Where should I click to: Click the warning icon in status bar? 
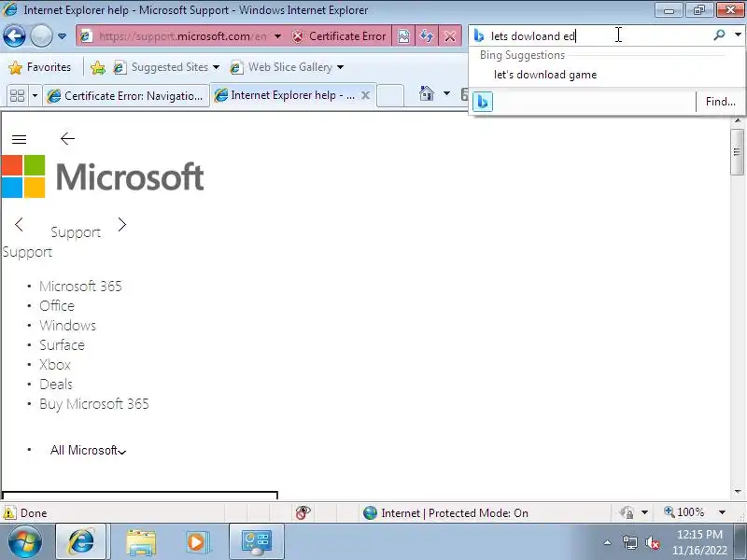coord(9,512)
